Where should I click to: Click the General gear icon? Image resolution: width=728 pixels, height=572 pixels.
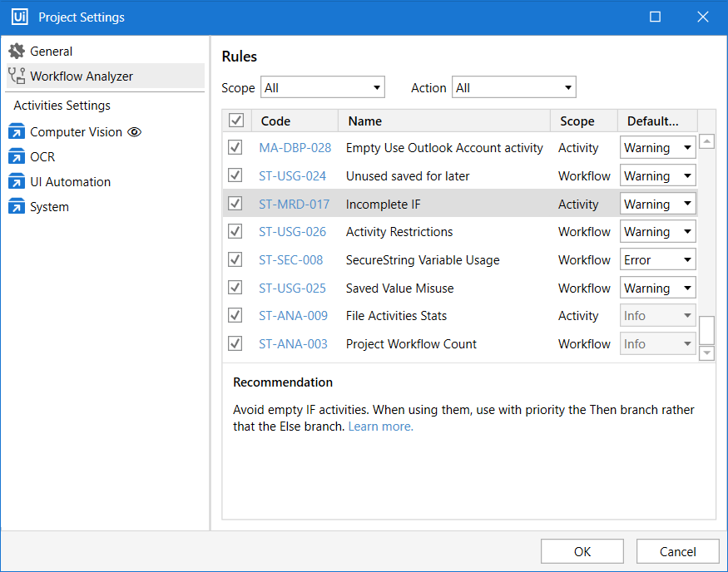click(17, 52)
